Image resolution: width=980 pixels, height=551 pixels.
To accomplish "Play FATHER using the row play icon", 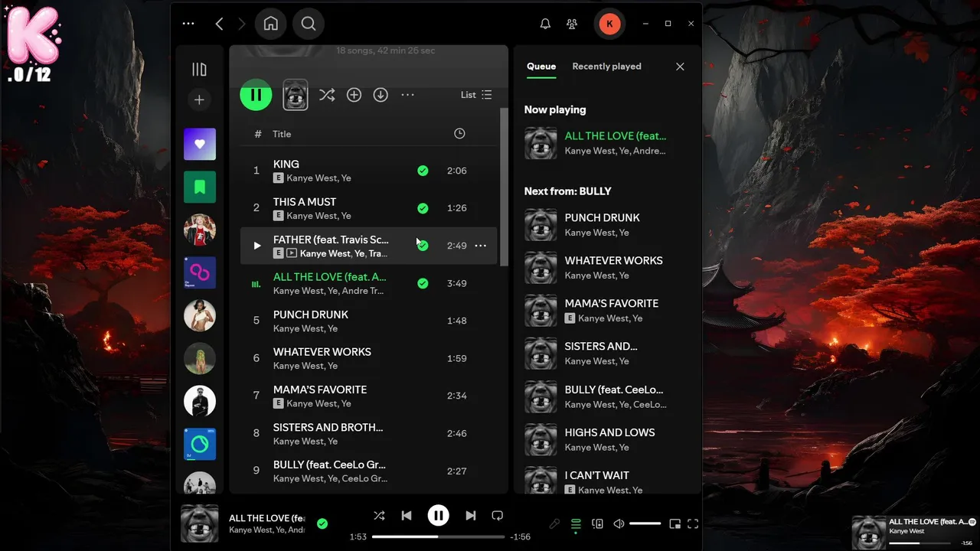I will [x=256, y=246].
